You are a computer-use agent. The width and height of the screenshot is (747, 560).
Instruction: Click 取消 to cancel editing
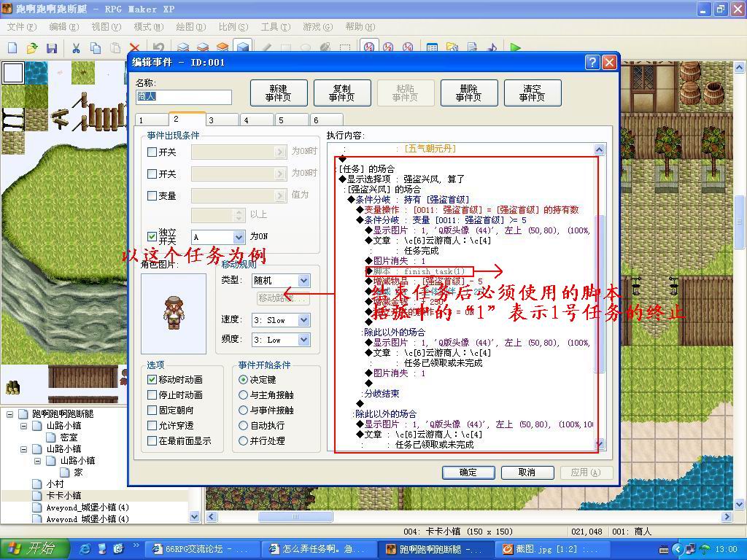[527, 472]
